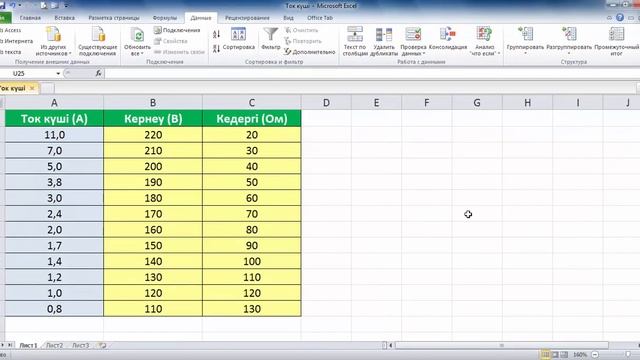
Task: Click Удалить дубликаты icon
Action: [x=384, y=41]
